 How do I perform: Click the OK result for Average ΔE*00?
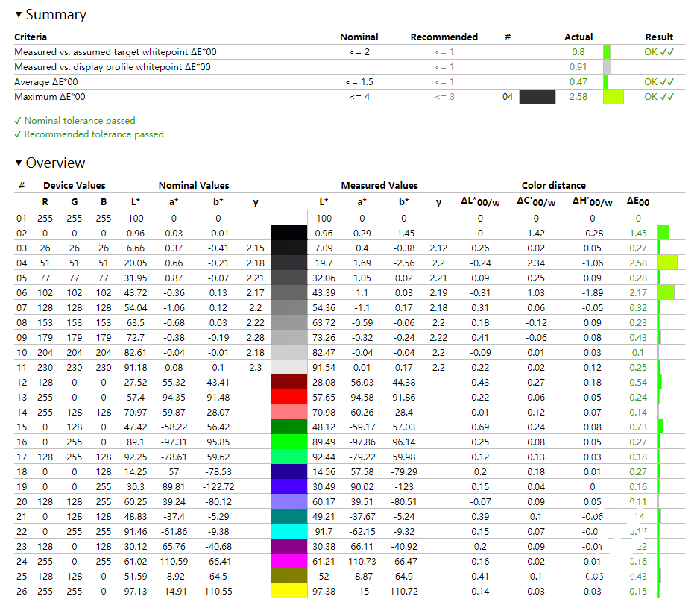(659, 82)
